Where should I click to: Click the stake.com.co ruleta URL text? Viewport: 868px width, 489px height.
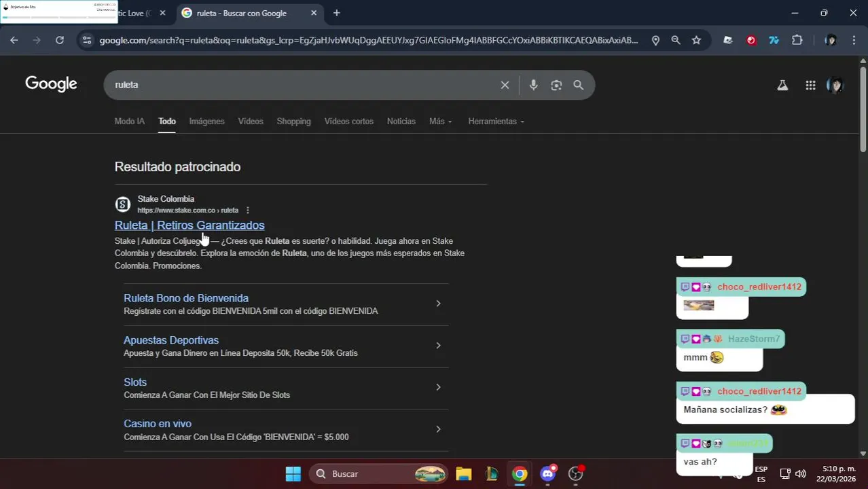(x=188, y=211)
